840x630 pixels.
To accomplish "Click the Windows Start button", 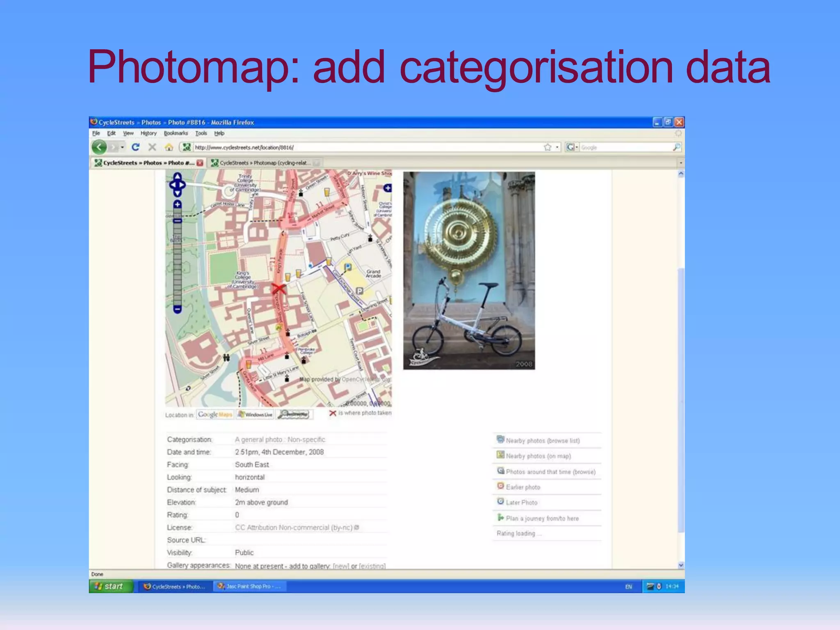I will pos(111,587).
